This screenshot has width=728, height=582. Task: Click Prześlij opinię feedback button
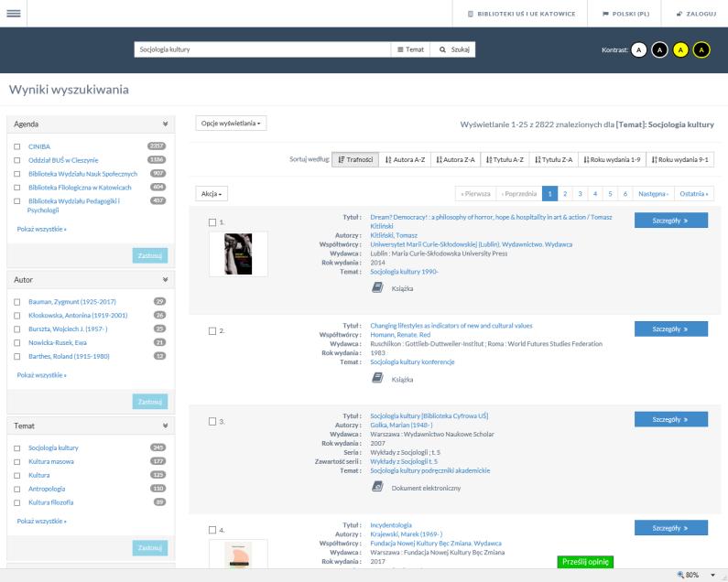(x=585, y=562)
